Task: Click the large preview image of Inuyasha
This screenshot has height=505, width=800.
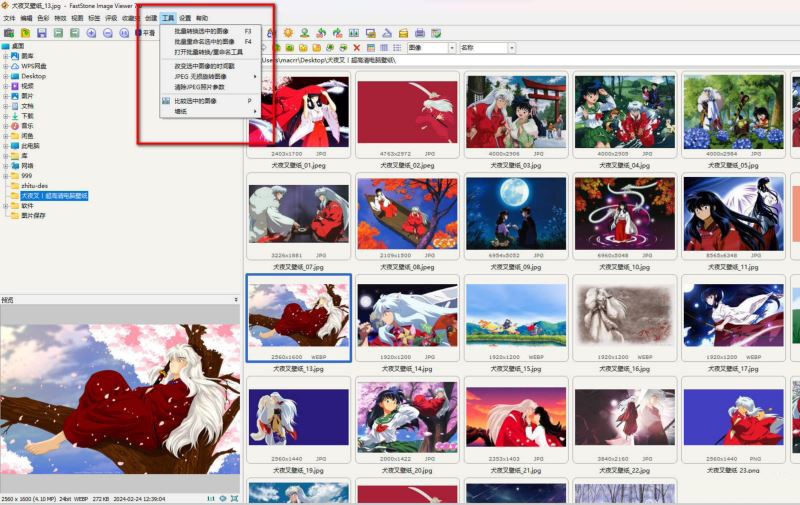Action: point(120,399)
